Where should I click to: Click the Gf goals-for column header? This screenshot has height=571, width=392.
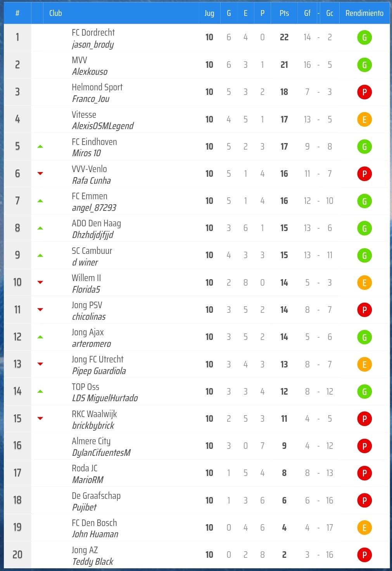[x=307, y=13]
